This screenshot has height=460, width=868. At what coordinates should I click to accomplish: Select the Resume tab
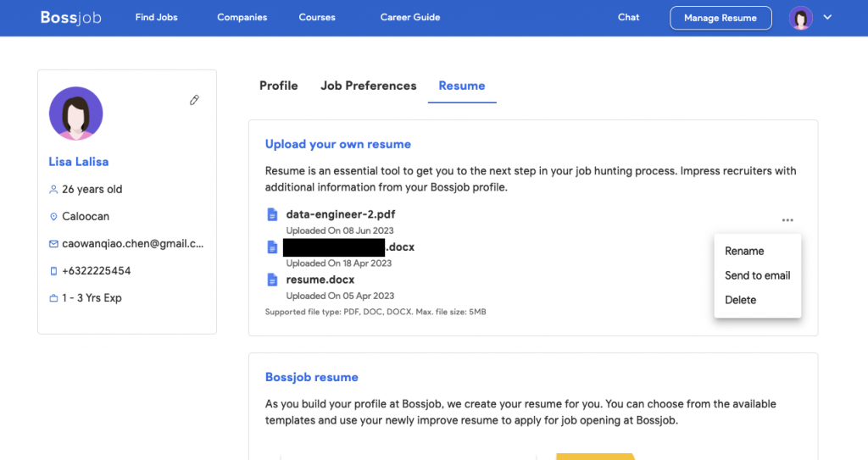[x=462, y=86]
